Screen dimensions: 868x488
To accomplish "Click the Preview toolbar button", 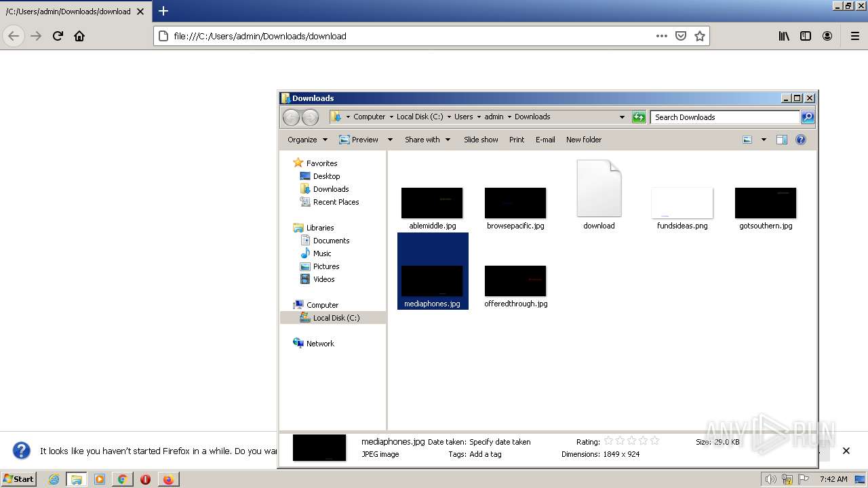I will click(x=359, y=140).
